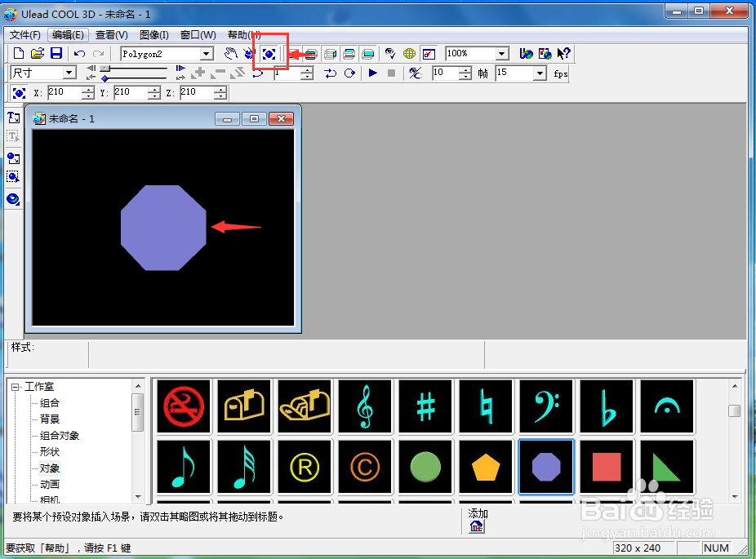756x559 pixels.
Task: Open the fps value dropdown showing 15
Action: [540, 73]
